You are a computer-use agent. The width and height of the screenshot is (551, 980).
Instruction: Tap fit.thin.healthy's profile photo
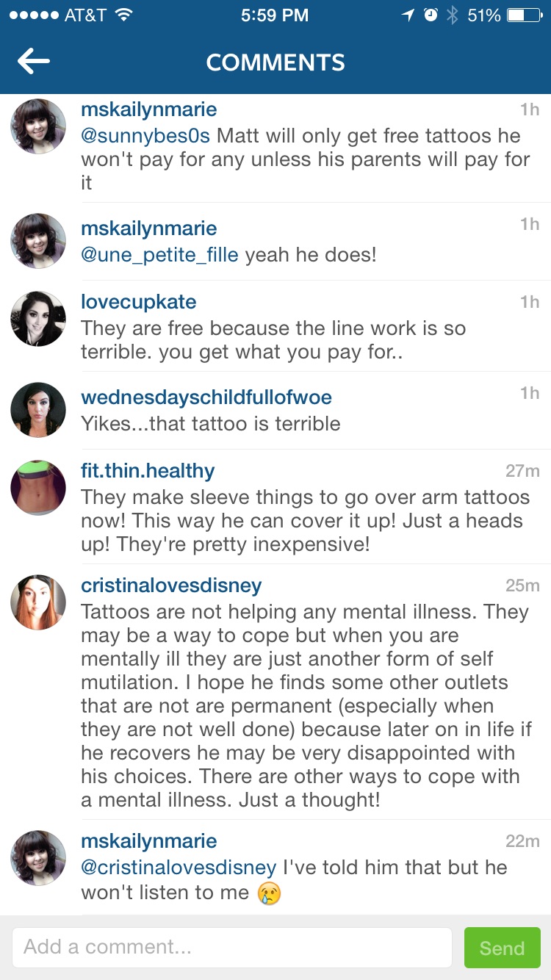coord(38,487)
